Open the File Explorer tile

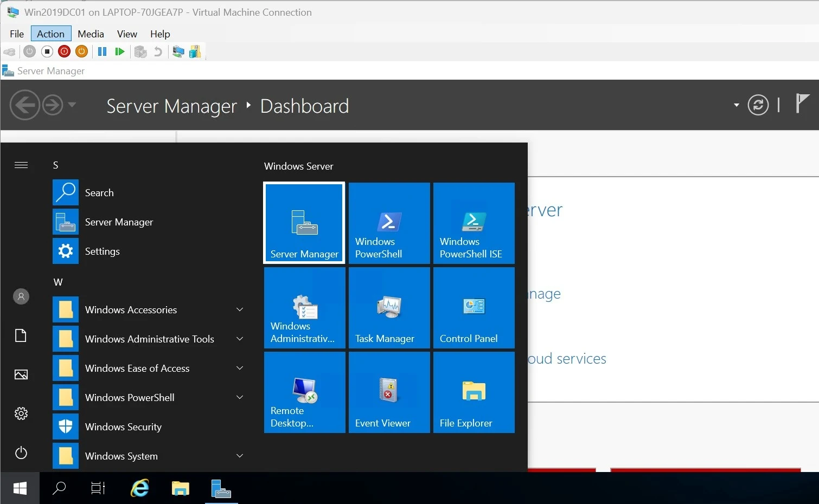pyautogui.click(x=474, y=392)
